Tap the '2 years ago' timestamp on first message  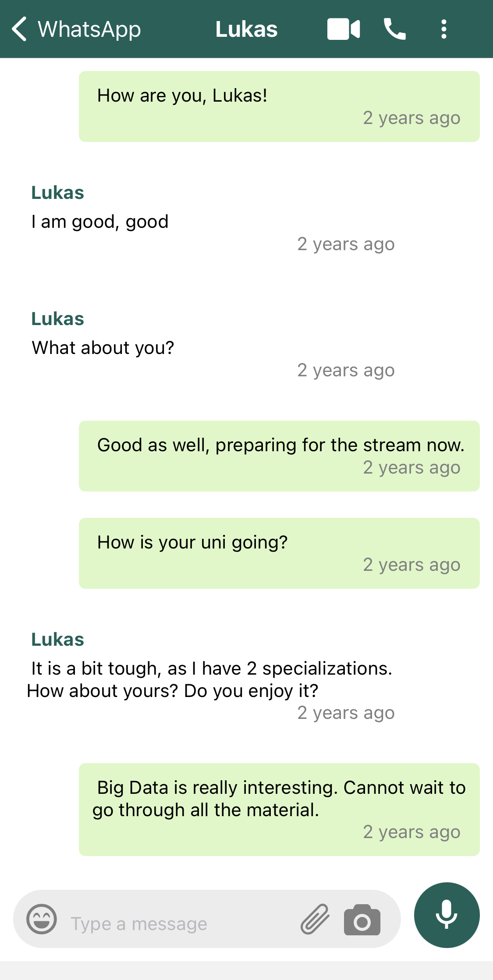pos(411,117)
